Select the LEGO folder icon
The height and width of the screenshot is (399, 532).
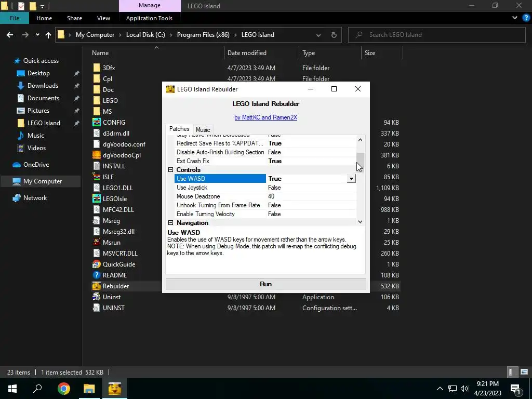click(97, 100)
